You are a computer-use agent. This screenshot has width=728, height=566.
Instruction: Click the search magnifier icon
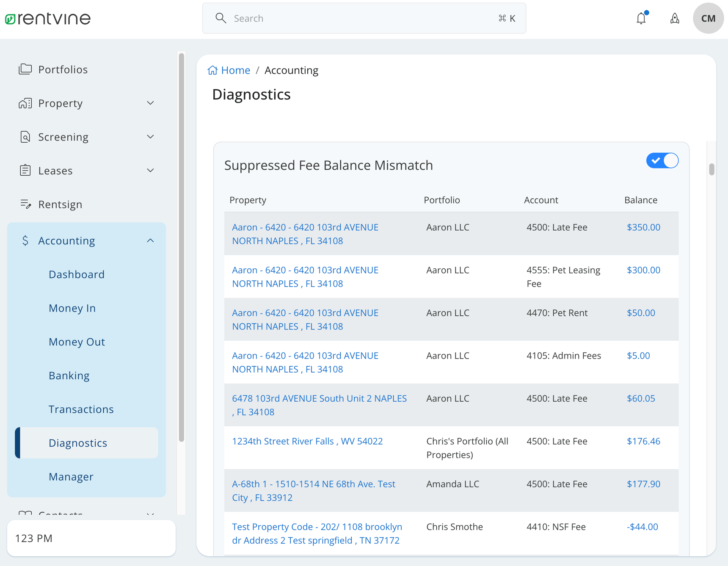221,18
